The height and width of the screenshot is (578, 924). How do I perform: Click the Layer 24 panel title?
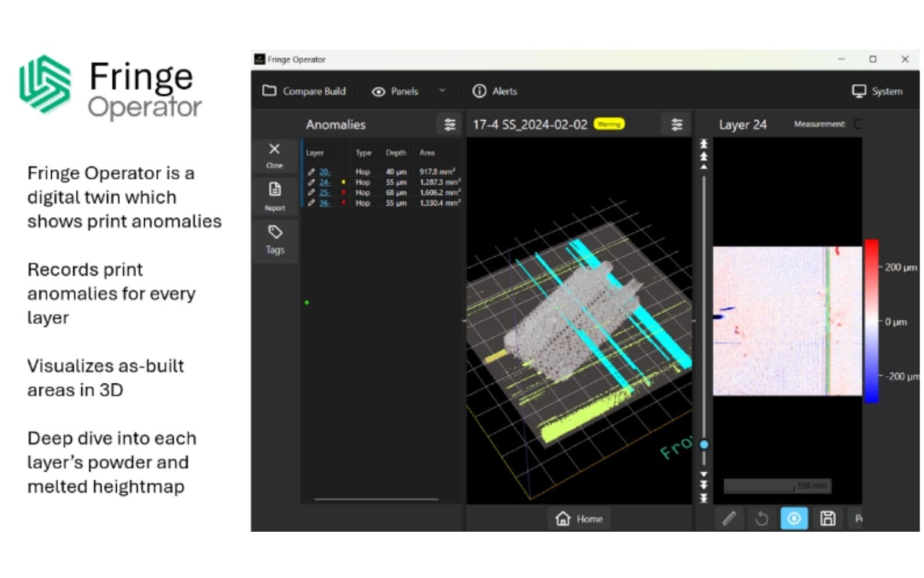[x=743, y=124]
